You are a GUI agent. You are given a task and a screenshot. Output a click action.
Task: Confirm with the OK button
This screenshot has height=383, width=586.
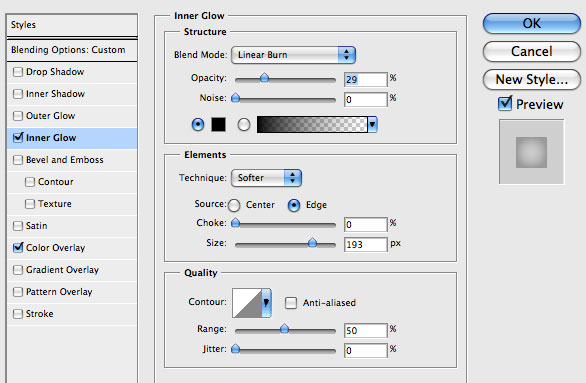click(x=532, y=24)
